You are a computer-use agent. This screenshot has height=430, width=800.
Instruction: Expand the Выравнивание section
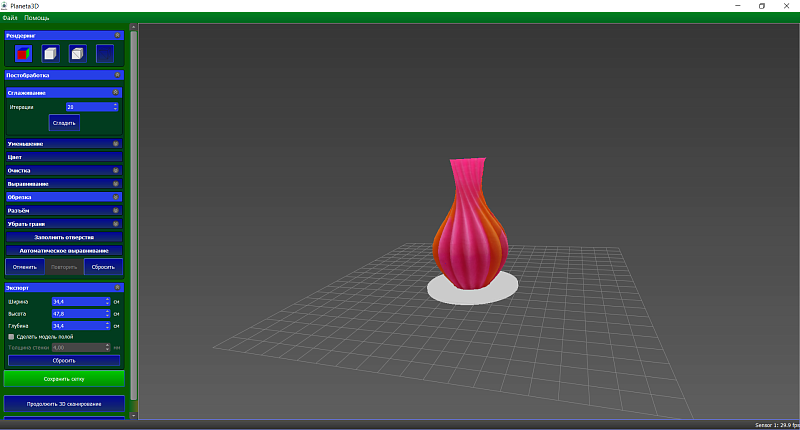point(64,184)
